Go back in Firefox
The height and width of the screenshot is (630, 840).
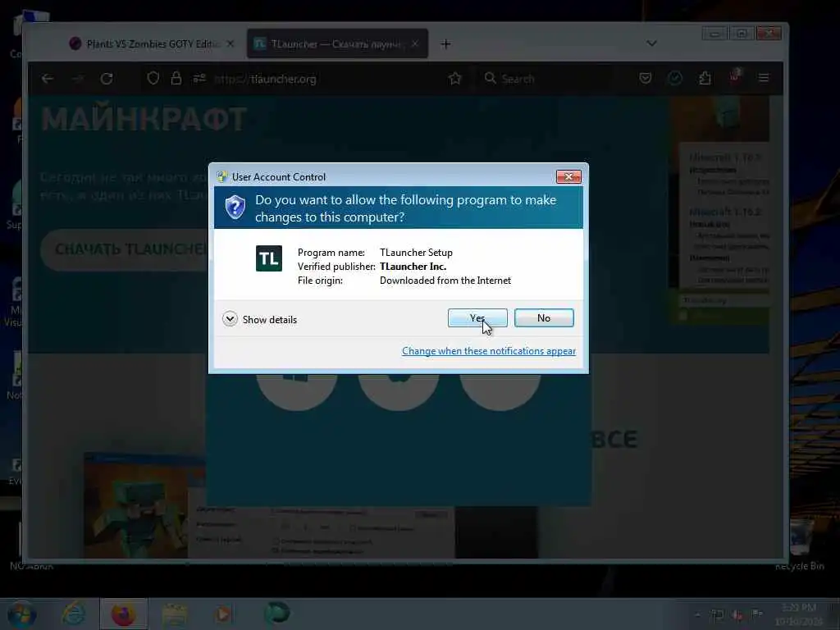[48, 79]
